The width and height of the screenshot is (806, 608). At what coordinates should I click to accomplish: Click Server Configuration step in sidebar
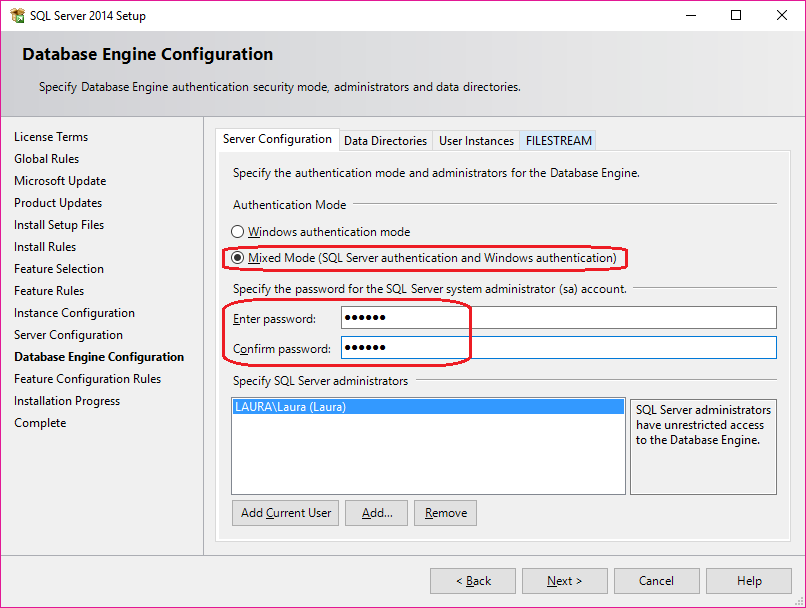click(68, 335)
